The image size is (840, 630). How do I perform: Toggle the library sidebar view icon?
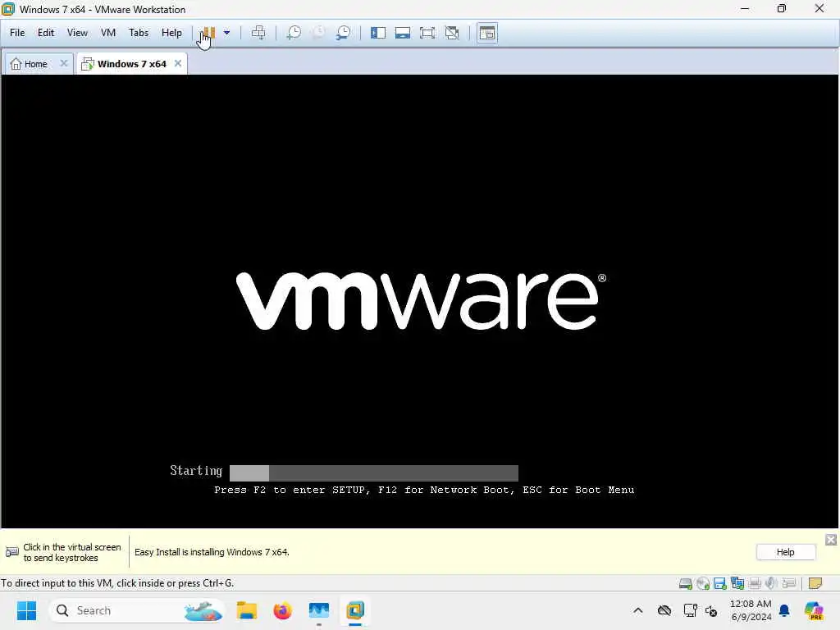point(378,33)
